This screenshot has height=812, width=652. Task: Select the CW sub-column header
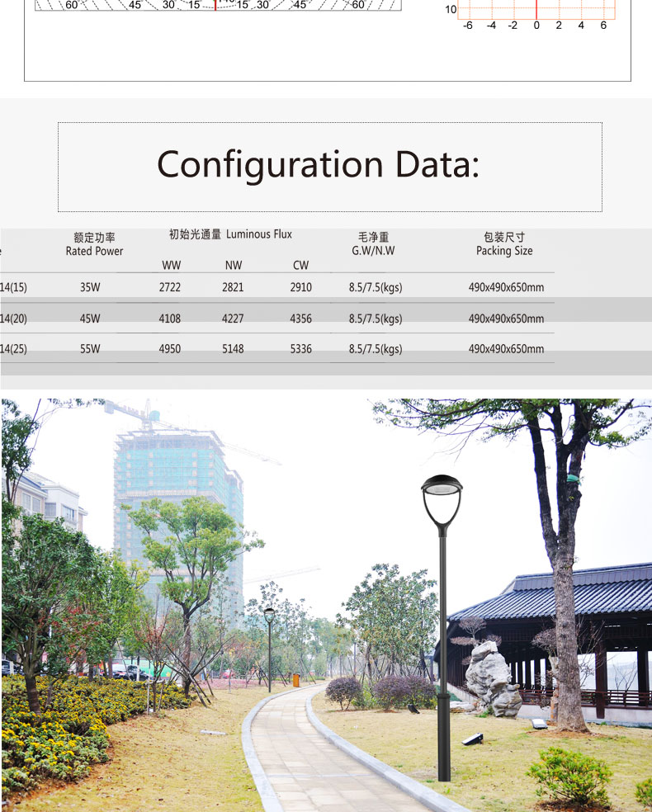(300, 266)
